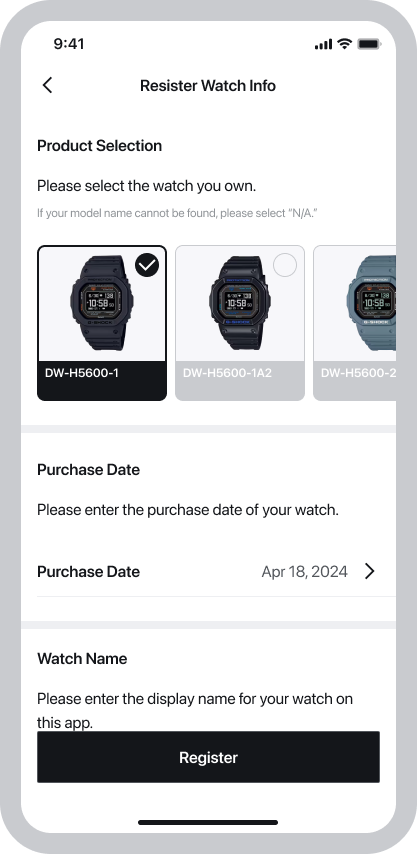This screenshot has width=417, height=854.
Task: Tap the cellular signal bars icon
Action: (x=323, y=45)
